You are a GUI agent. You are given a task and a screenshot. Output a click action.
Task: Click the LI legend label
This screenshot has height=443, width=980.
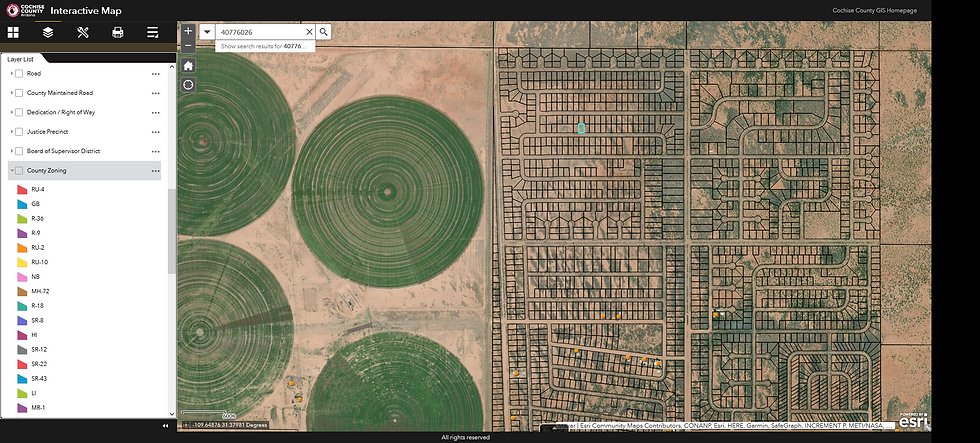34,393
